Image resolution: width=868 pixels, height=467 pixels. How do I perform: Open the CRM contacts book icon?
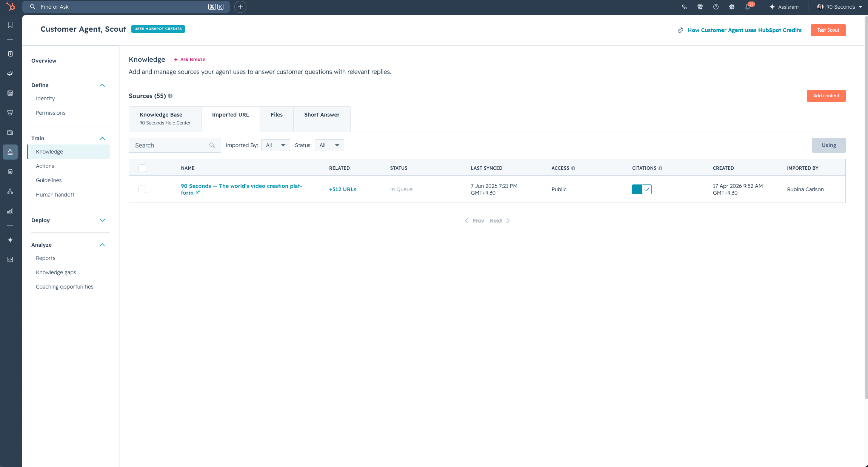pyautogui.click(x=10, y=54)
